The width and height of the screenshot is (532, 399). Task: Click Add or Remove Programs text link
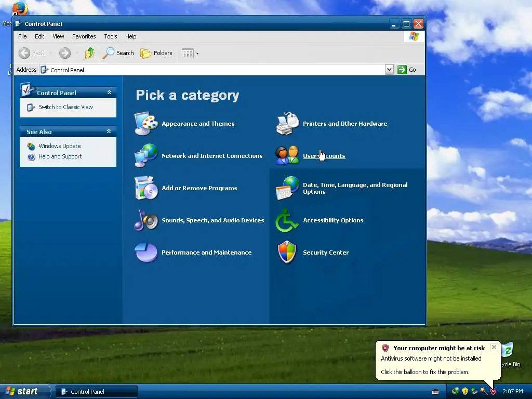click(x=199, y=188)
